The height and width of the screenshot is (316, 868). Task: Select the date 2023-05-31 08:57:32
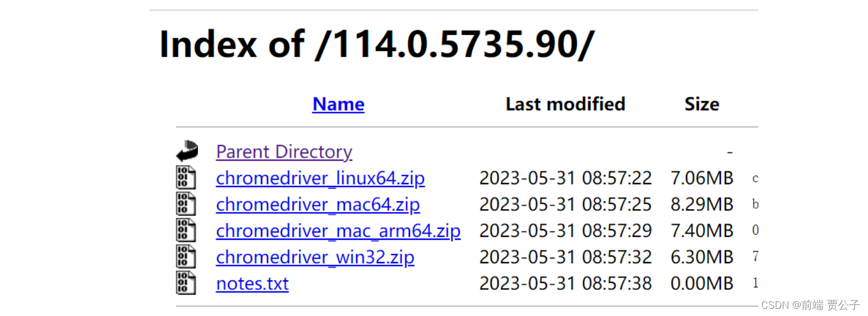tap(565, 257)
